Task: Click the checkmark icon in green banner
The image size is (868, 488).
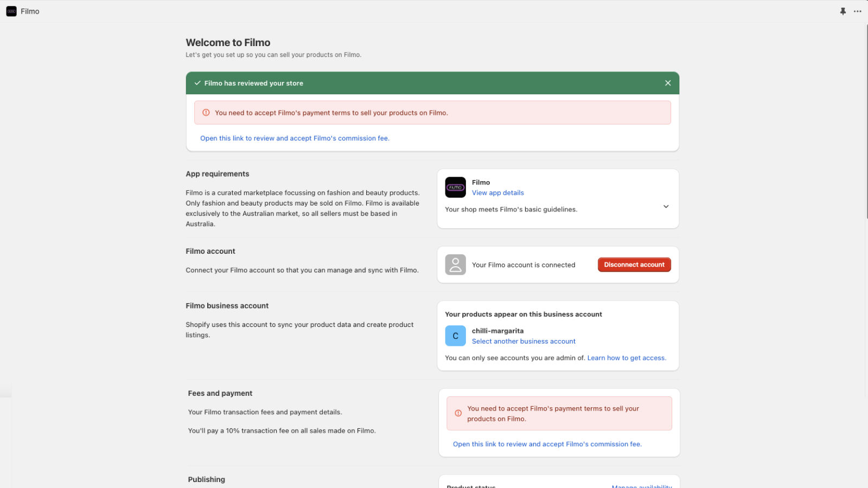Action: tap(197, 83)
